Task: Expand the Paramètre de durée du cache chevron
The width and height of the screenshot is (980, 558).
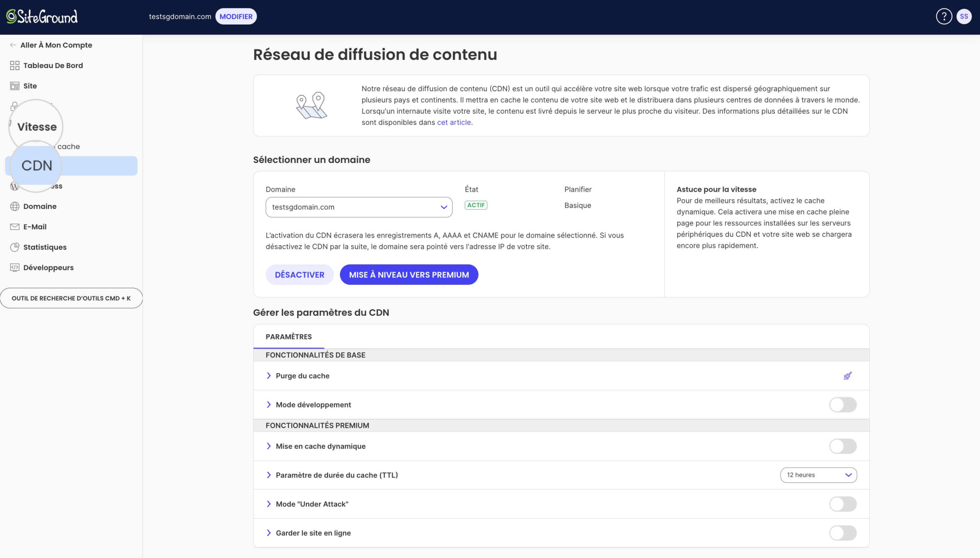Action: pyautogui.click(x=269, y=475)
